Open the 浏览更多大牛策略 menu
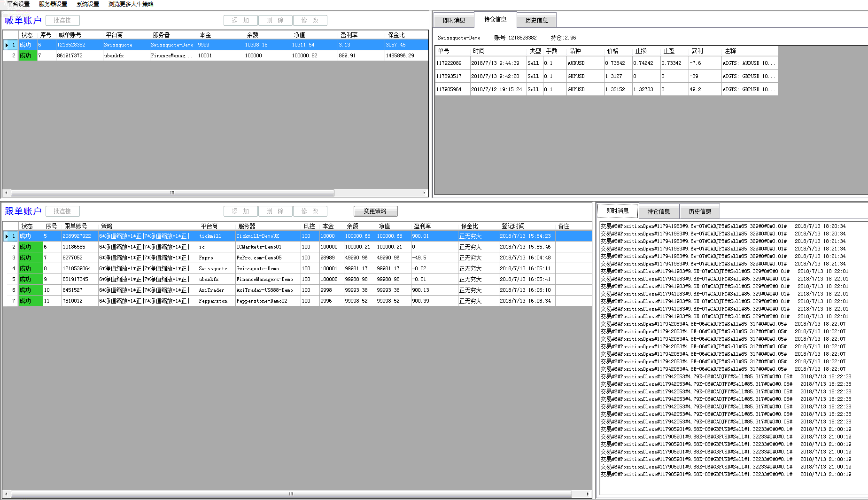 (131, 4)
